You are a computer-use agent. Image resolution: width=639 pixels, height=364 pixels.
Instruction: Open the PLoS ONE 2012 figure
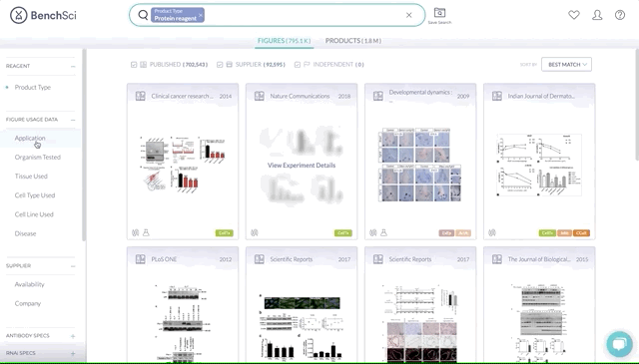[183, 323]
